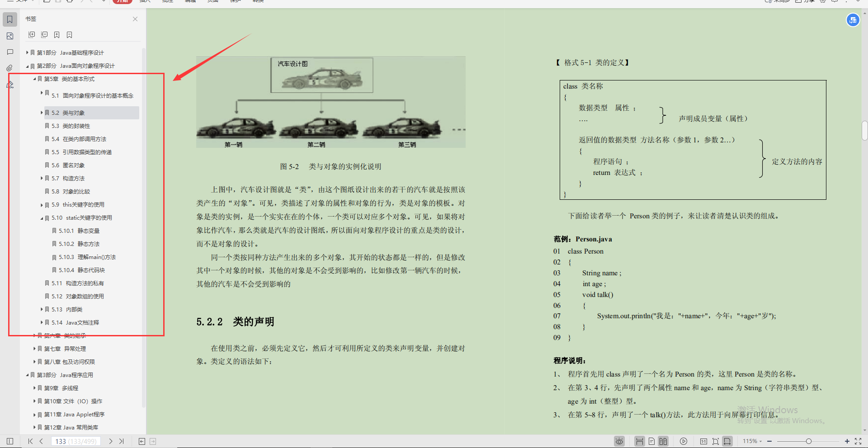Enter fullscreen mode from status bar
Viewport: 868px width, 448px height.
858,441
